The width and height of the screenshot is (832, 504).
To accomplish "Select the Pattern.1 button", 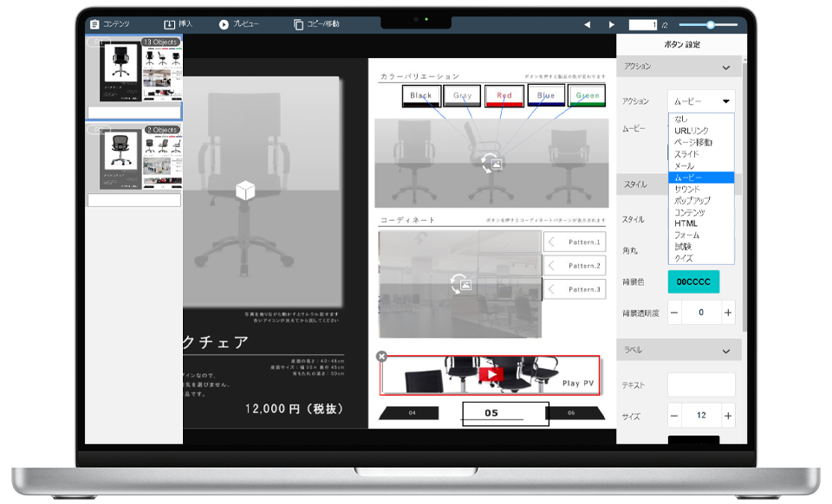I will coord(575,242).
